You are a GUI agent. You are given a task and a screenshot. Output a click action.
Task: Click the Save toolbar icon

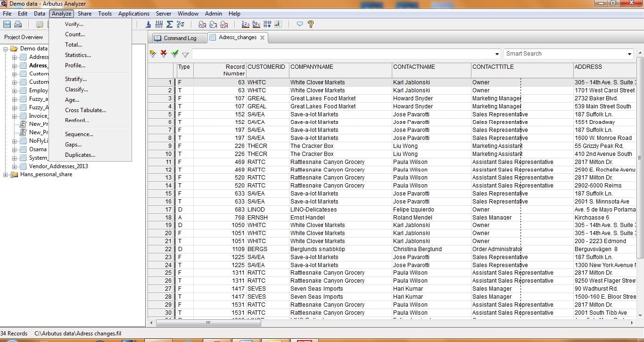pyautogui.click(x=6, y=24)
